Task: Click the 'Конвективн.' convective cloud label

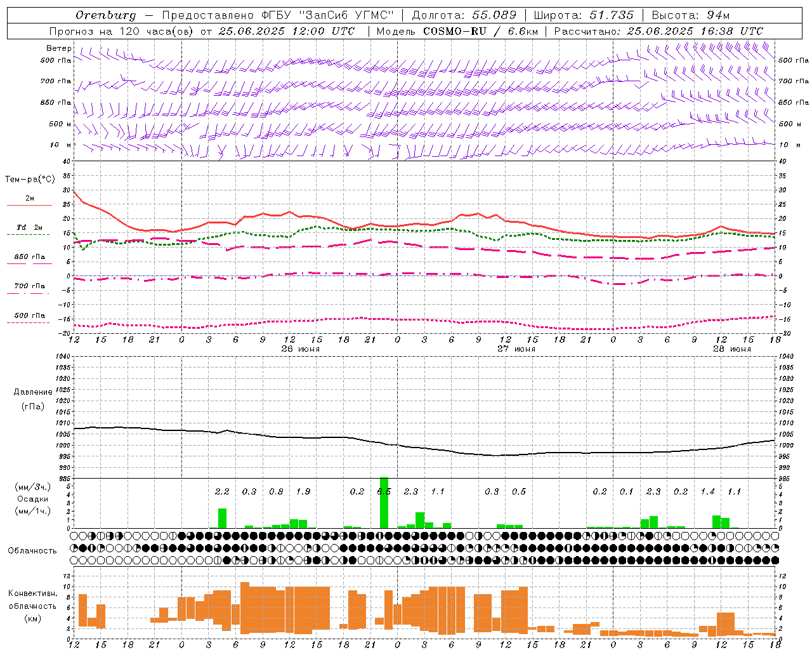Action: point(32,594)
